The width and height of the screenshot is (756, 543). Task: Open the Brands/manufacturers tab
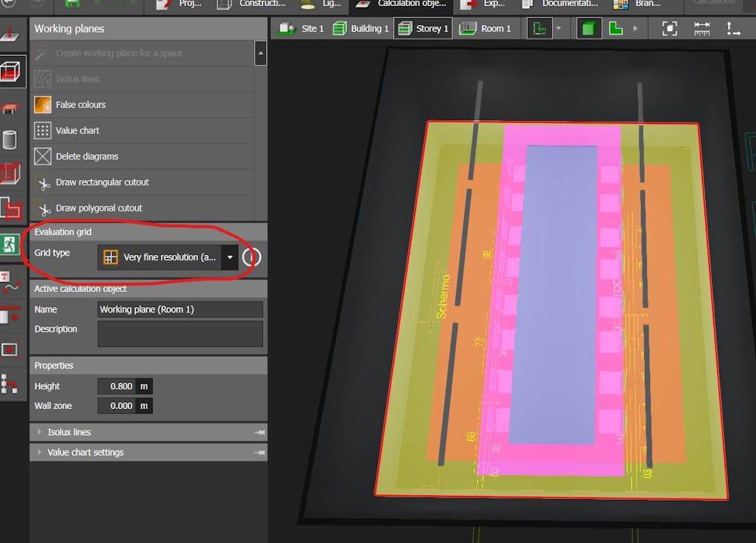(637, 4)
